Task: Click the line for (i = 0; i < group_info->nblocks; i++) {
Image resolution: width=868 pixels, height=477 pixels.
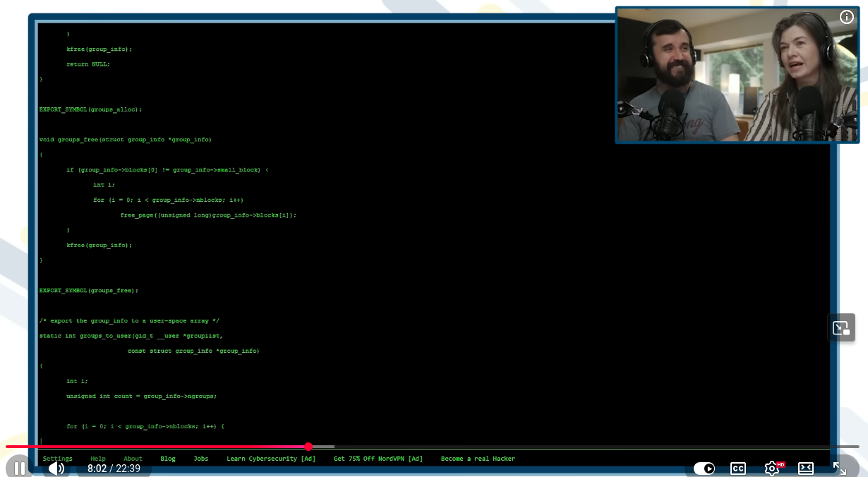Action: pyautogui.click(x=145, y=426)
